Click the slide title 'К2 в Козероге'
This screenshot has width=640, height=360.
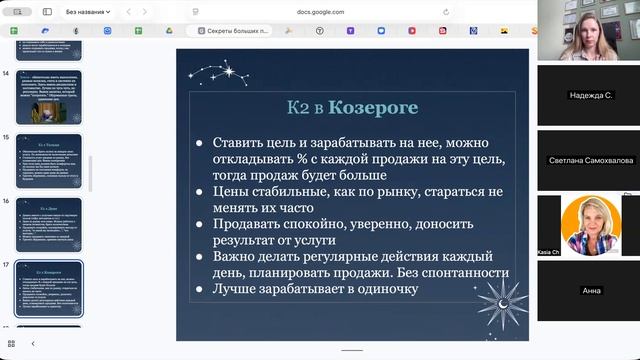click(x=352, y=107)
